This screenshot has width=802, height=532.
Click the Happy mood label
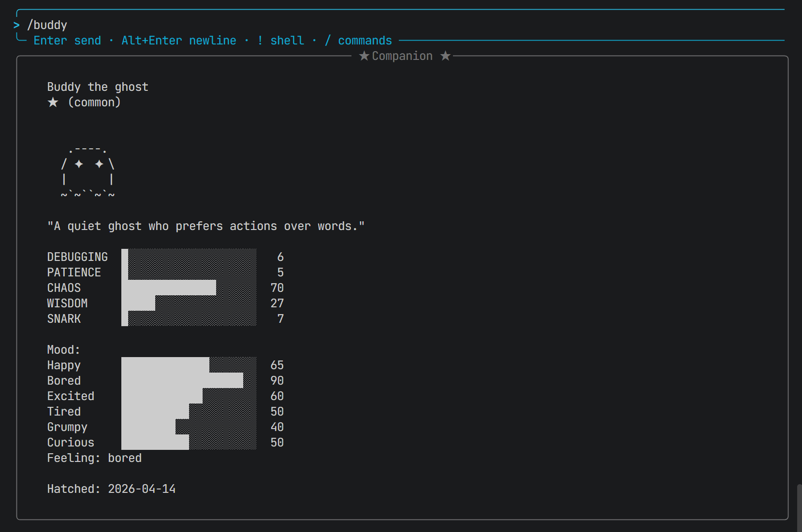pyautogui.click(x=64, y=365)
